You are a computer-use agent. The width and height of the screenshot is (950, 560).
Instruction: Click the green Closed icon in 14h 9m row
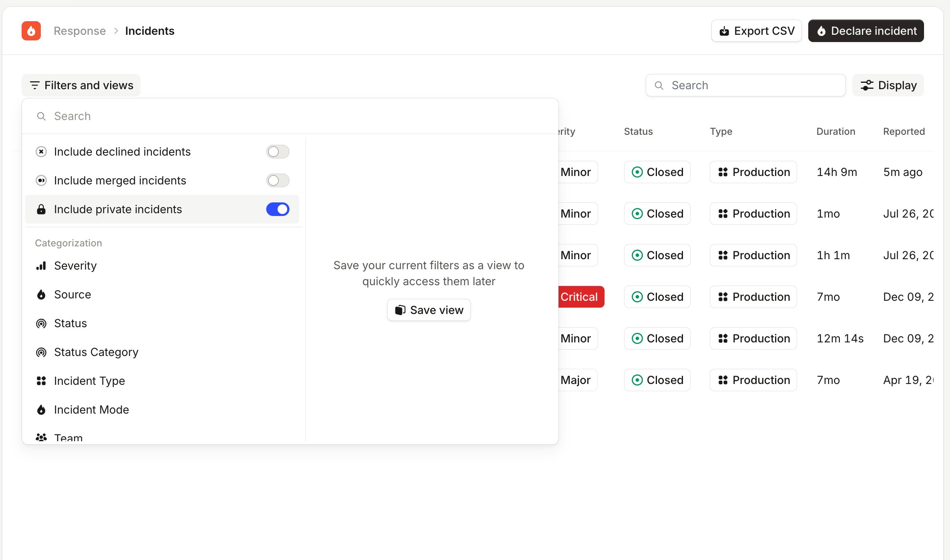coord(637,172)
